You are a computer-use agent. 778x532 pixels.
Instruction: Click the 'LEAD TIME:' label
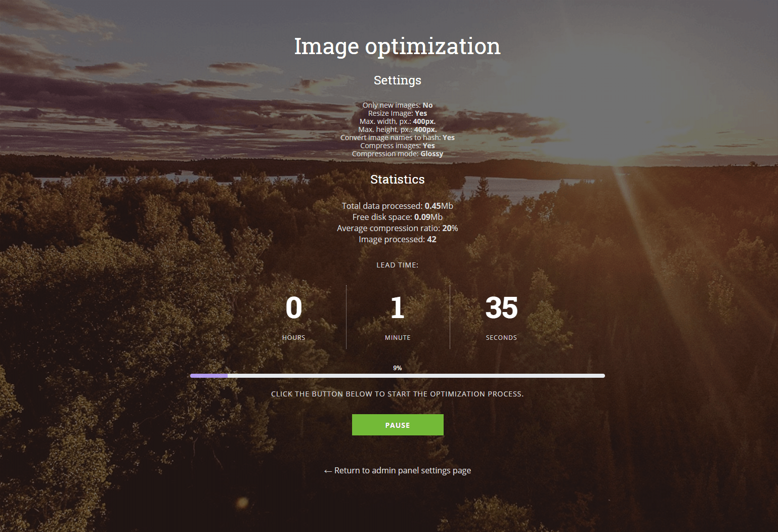pos(398,265)
